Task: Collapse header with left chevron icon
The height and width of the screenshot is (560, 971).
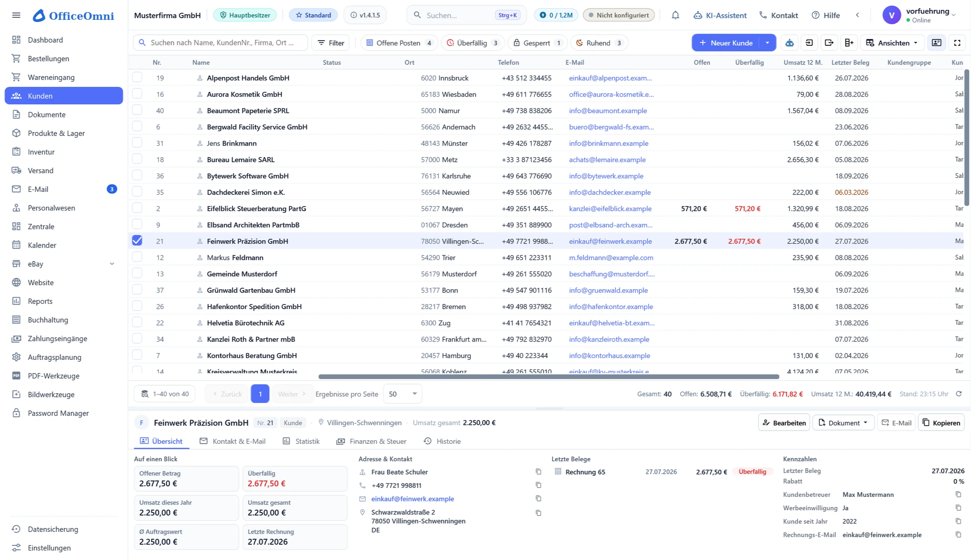Action: coord(857,15)
